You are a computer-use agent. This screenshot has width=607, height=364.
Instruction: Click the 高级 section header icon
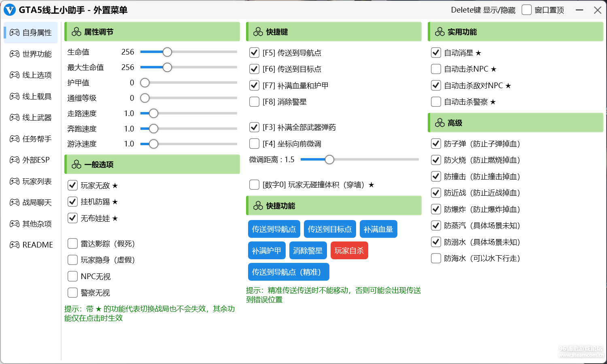[x=440, y=123]
